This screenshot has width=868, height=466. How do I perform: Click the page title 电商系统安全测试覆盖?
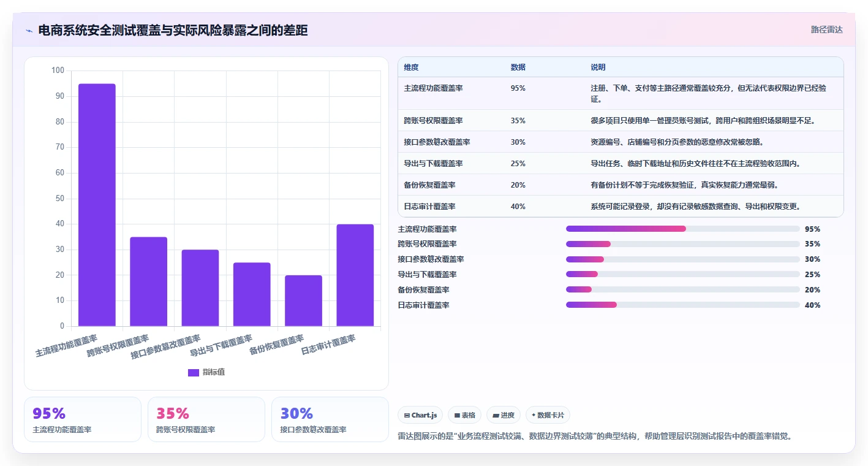173,31
